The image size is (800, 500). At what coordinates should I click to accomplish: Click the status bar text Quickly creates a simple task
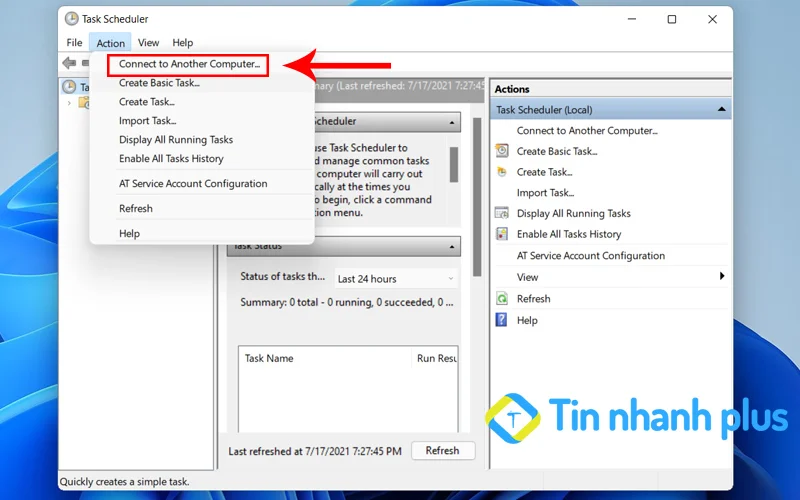(x=124, y=482)
